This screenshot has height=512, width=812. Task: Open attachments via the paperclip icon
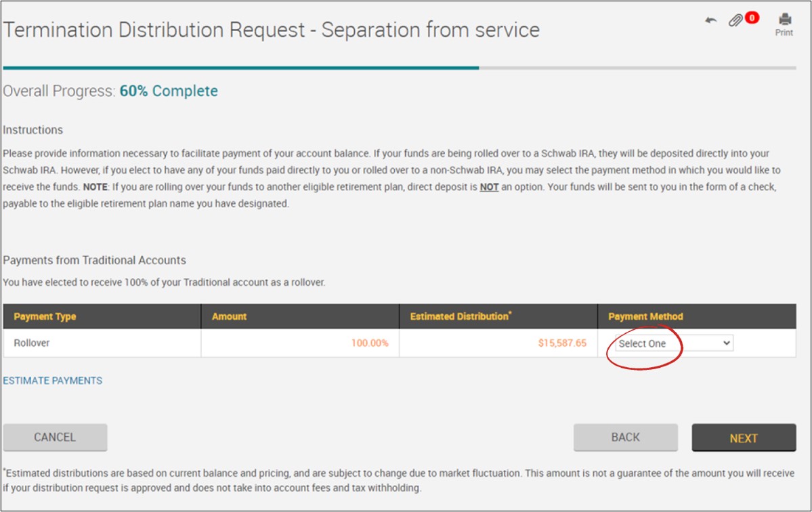click(x=735, y=21)
